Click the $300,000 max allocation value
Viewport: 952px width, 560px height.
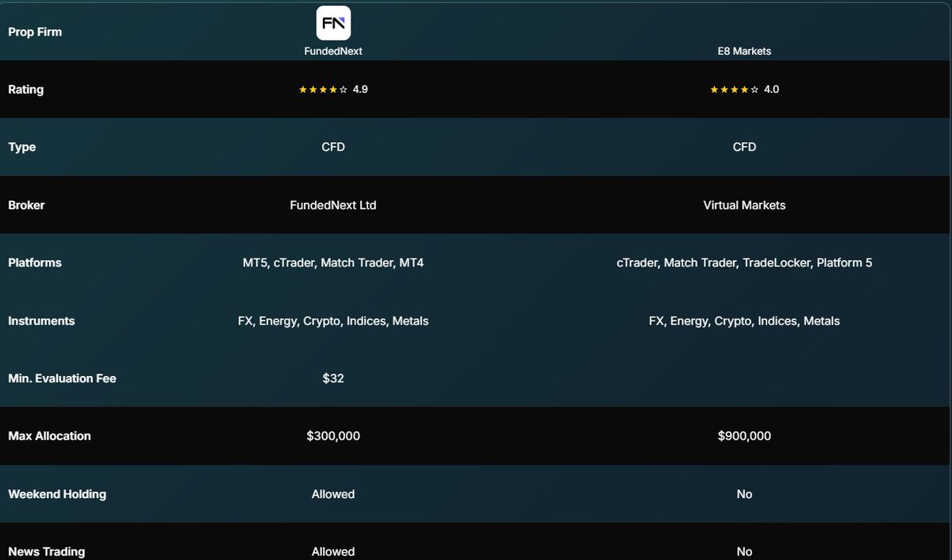point(333,435)
